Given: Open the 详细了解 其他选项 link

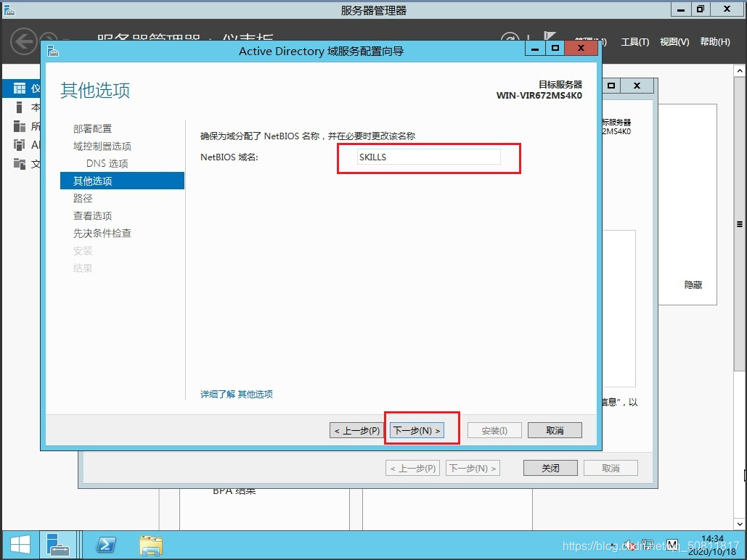Looking at the screenshot, I should pos(237,395).
